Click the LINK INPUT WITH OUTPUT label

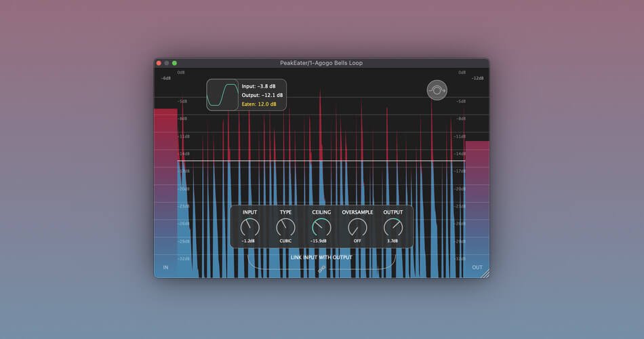click(x=321, y=258)
